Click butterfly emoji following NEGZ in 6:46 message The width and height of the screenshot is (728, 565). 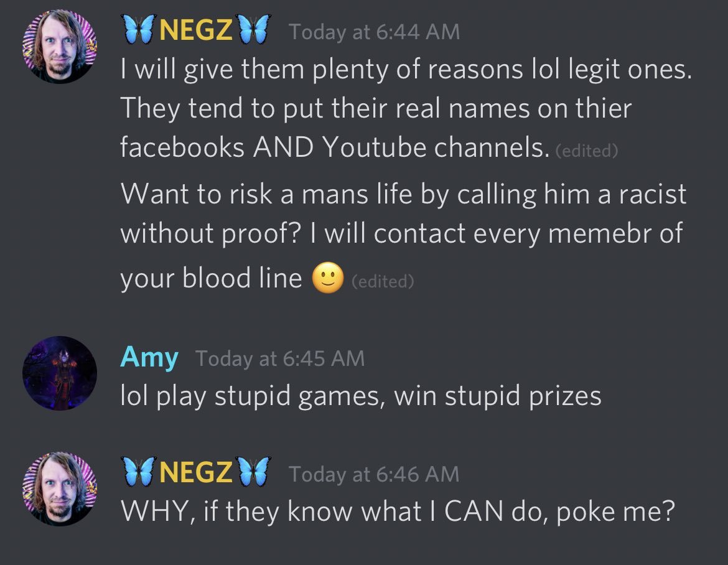coord(253,472)
